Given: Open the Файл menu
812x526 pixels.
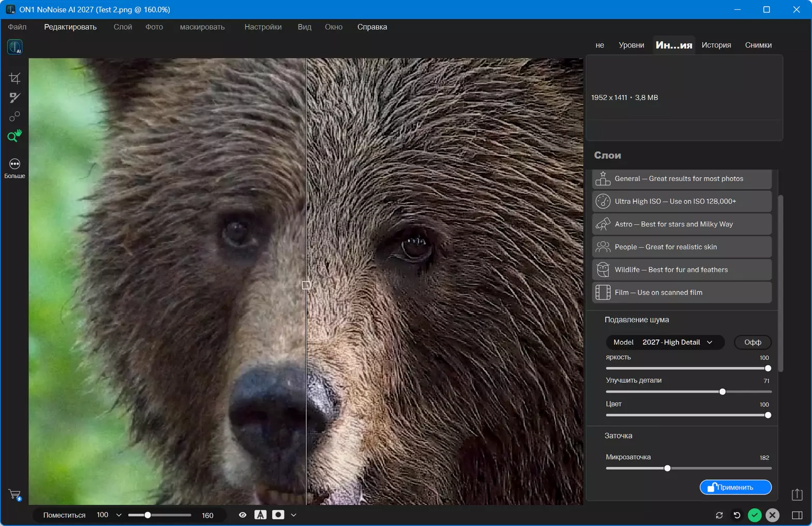Looking at the screenshot, I should (17, 27).
